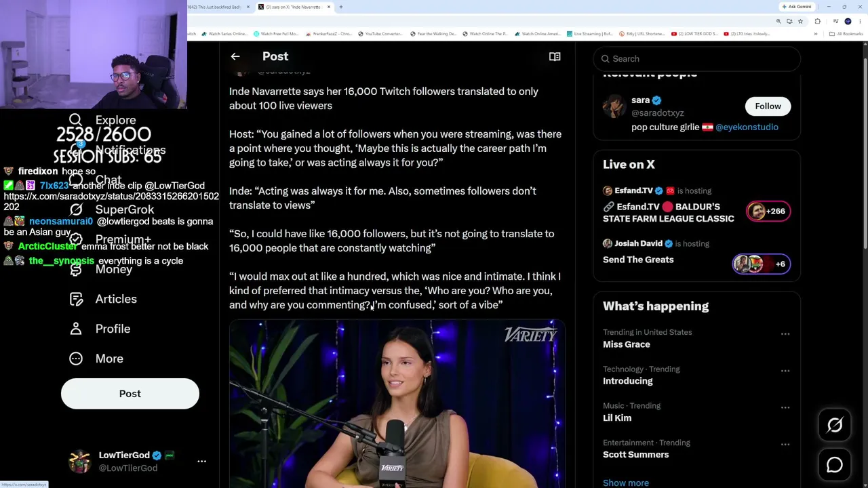Open Articles via its sidebar icon
Screen dimensions: 868x488
tap(76, 299)
